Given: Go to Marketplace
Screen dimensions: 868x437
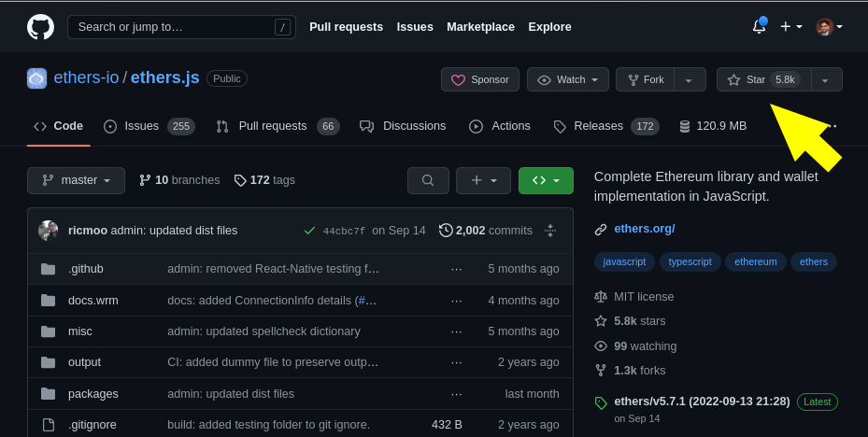Looking at the screenshot, I should click(x=480, y=27).
